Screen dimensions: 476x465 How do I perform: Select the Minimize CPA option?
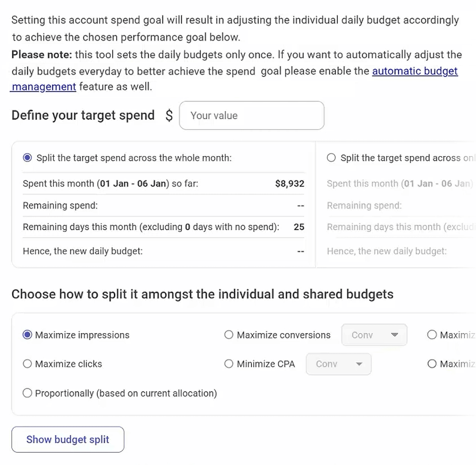click(x=229, y=364)
